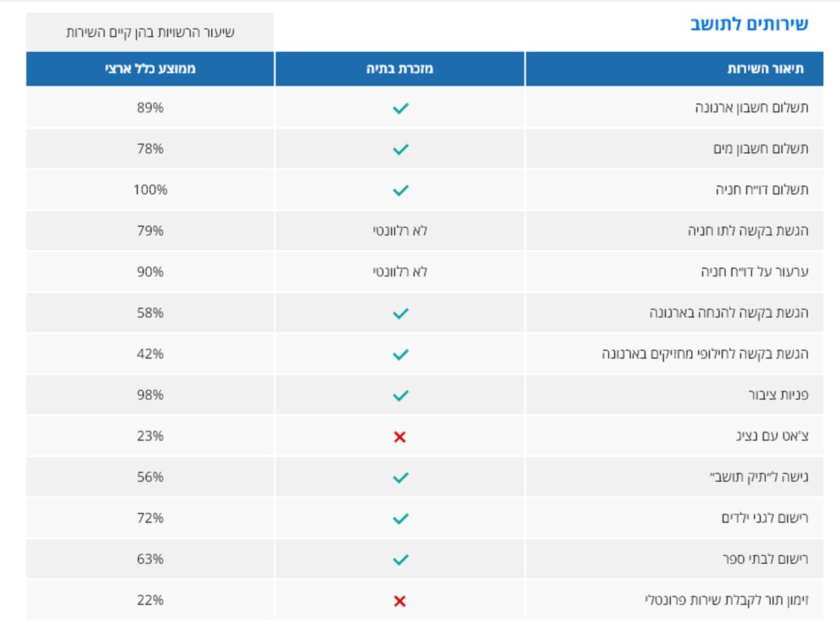Viewport: 840px width, 638px height.
Task: Click the checkmark for רישום לבתי ספר
Action: coord(400,559)
